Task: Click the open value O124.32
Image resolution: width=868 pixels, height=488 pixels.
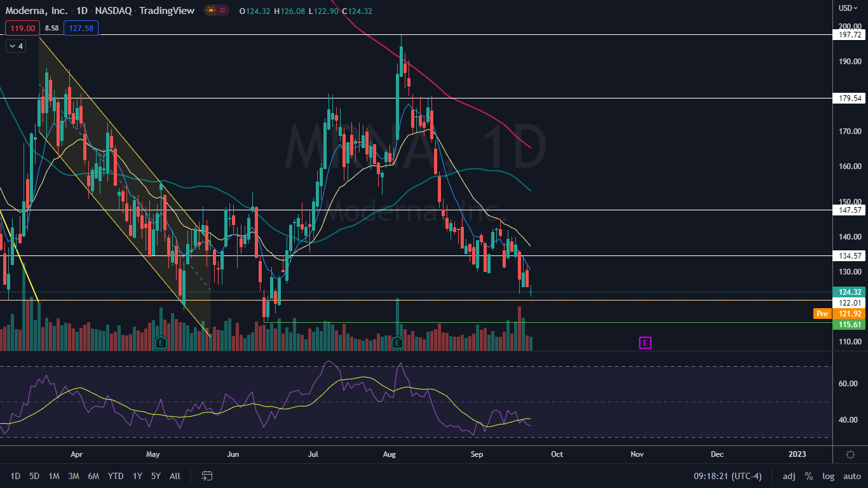Action: pyautogui.click(x=255, y=11)
